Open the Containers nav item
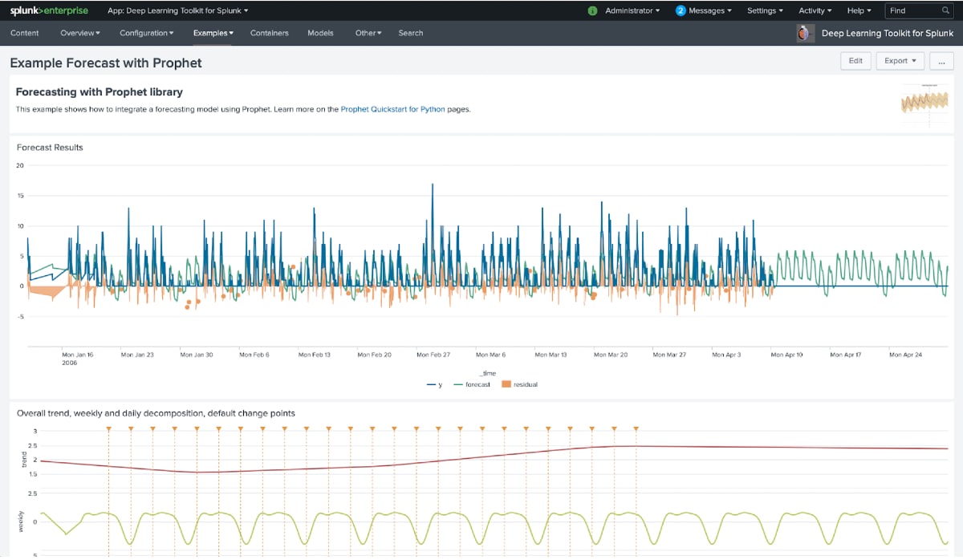Screen dimensions: 963x560 pos(270,33)
